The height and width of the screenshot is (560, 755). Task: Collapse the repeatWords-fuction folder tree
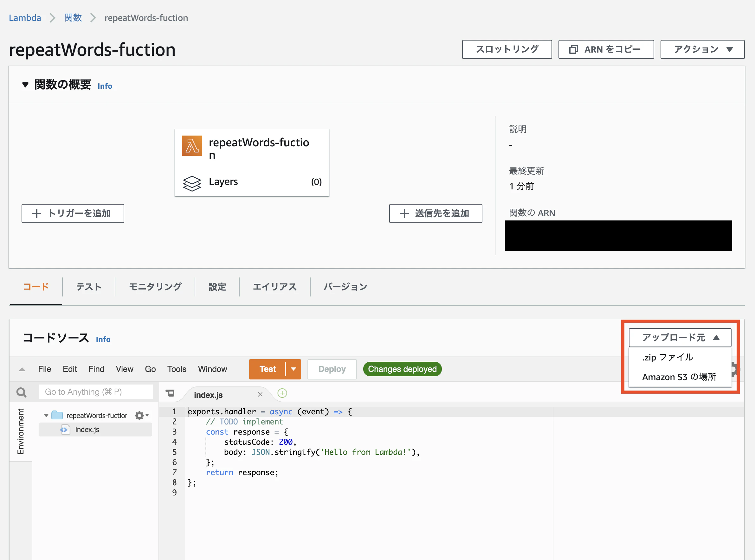click(x=46, y=416)
